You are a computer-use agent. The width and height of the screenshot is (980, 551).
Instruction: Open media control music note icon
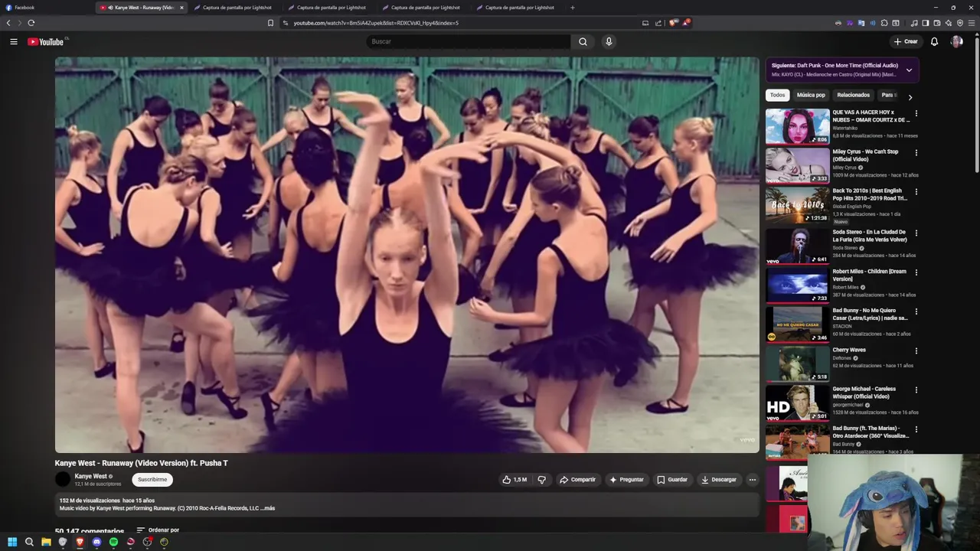[914, 23]
